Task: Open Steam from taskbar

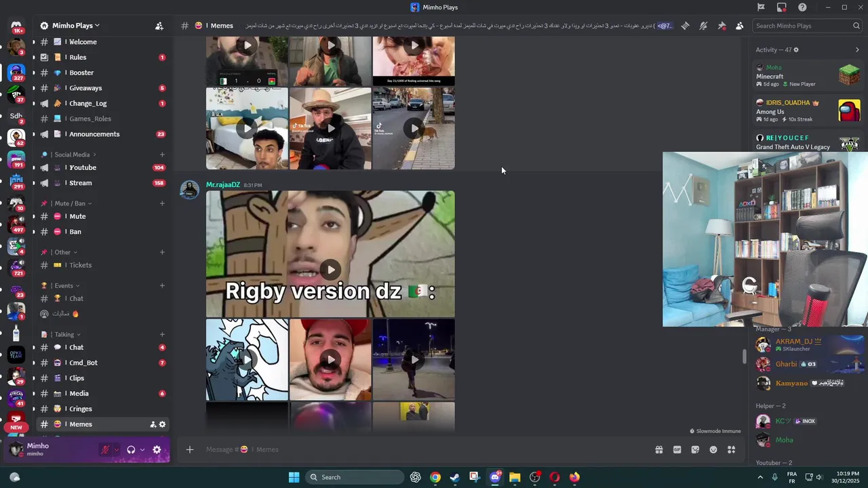Action: point(454,477)
